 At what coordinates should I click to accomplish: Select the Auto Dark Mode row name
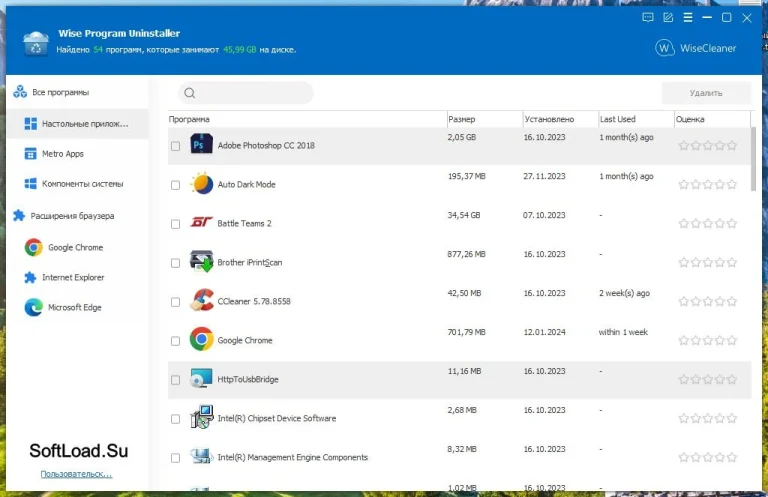[246, 184]
